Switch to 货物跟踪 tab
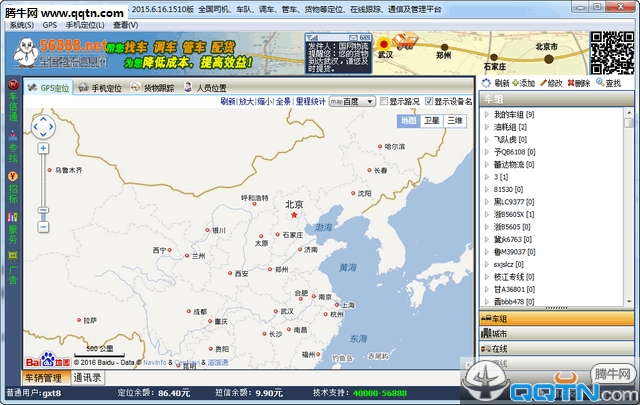Image resolution: width=640 pixels, height=405 pixels. click(153, 88)
